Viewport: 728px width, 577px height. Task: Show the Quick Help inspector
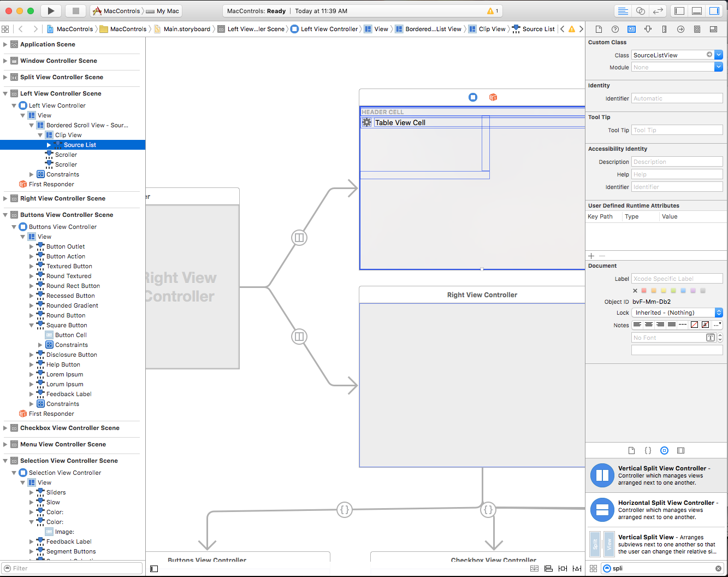coord(614,29)
